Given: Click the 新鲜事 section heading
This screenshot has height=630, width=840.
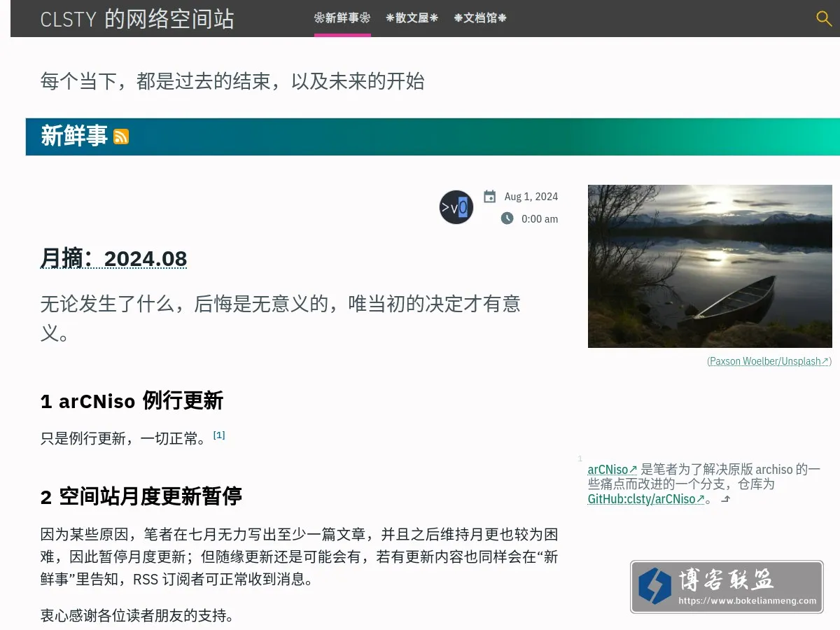Looking at the screenshot, I should [x=74, y=136].
